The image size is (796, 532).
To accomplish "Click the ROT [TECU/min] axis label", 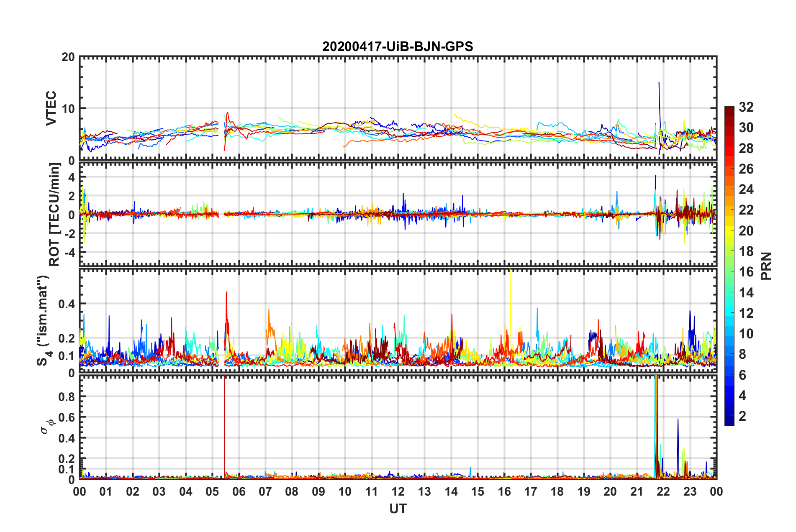I will [x=54, y=215].
